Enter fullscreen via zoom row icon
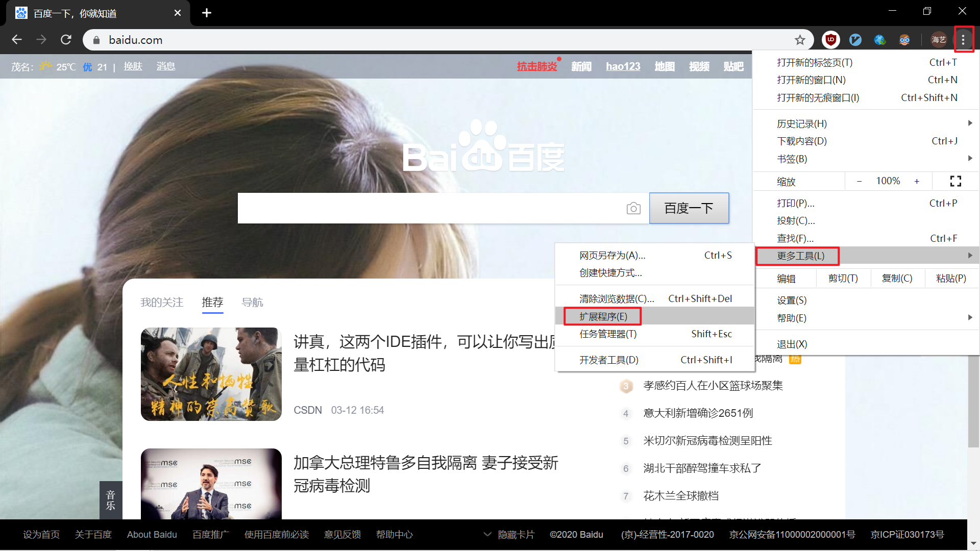This screenshot has height=551, width=980. coord(955,181)
